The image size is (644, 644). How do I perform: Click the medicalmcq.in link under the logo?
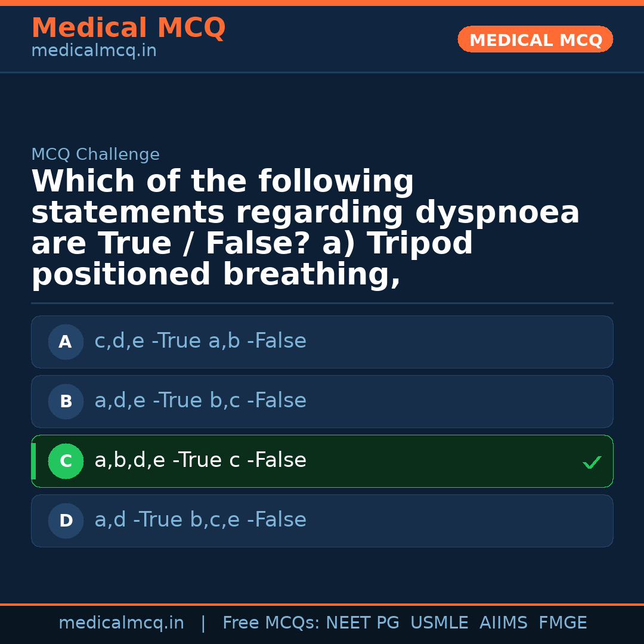(94, 50)
